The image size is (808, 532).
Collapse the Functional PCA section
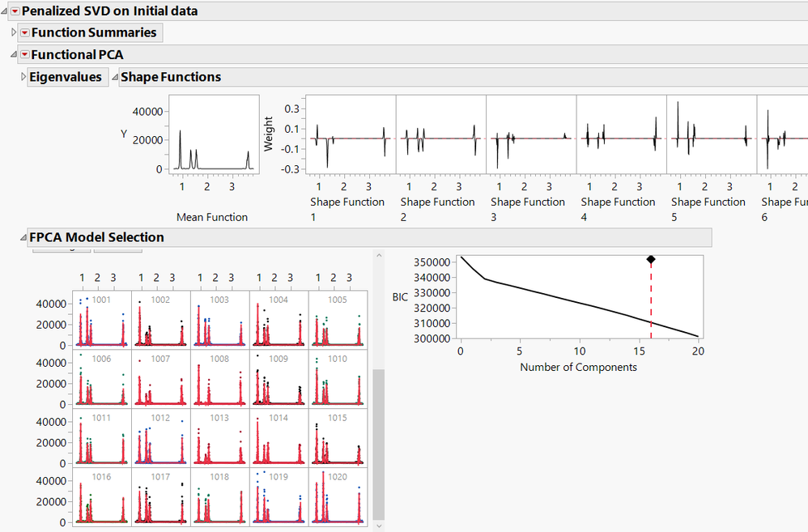pos(14,54)
